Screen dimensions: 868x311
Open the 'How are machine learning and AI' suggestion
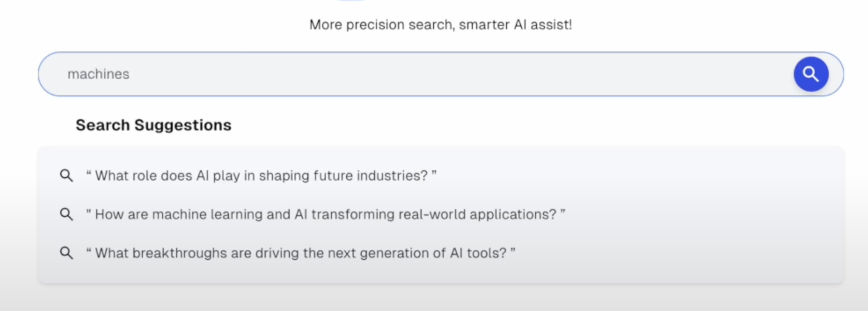point(325,214)
